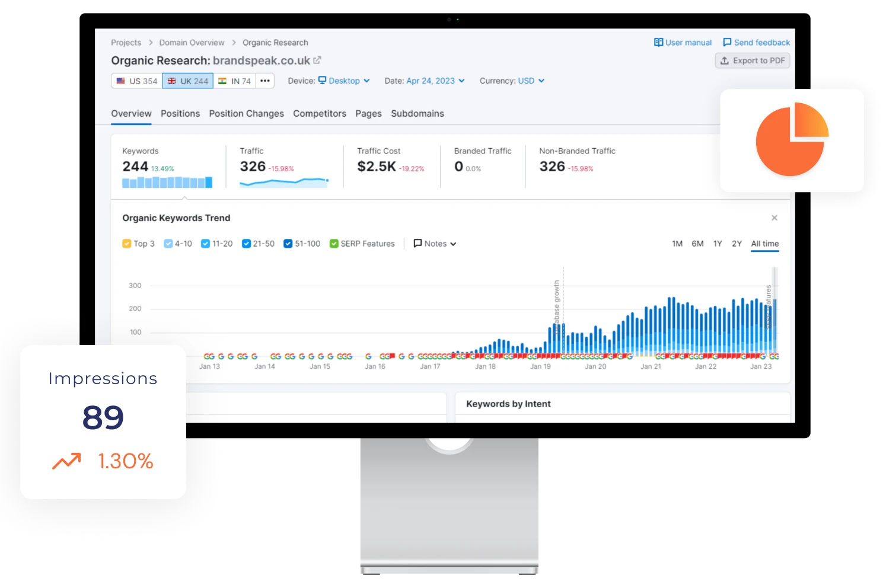
Task: Click the three-dots more databases button
Action: 265,81
